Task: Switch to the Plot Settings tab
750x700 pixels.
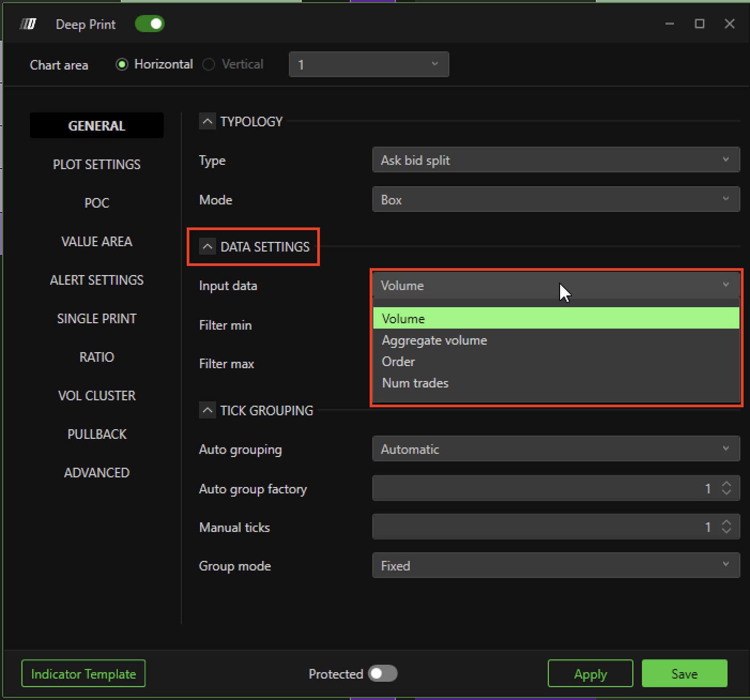Action: pyautogui.click(x=97, y=164)
